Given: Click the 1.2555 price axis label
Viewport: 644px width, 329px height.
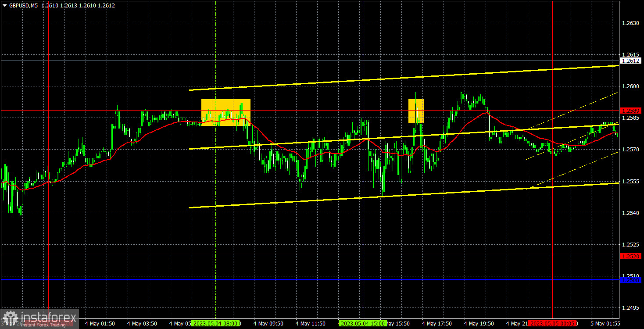Looking at the screenshot, I should click(x=630, y=181).
